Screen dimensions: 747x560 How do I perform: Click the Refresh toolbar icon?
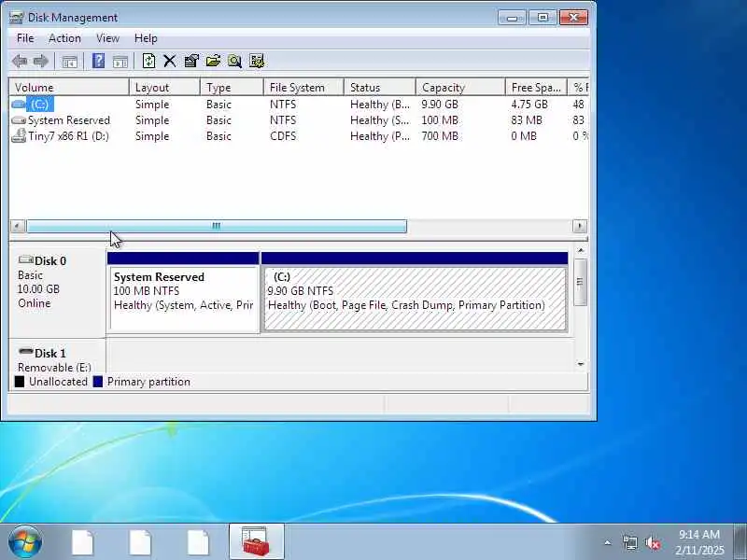click(x=148, y=61)
